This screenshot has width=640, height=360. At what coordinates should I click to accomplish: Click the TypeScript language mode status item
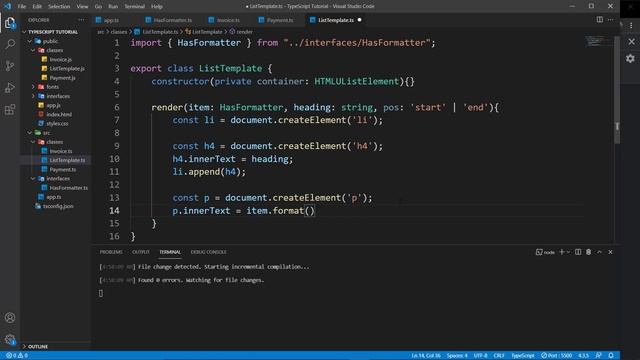click(523, 356)
